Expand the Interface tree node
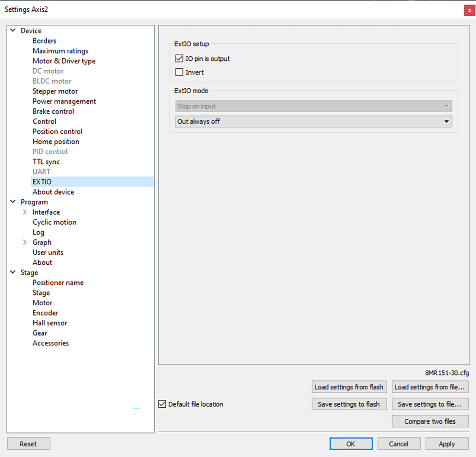This screenshot has width=476, height=457. [25, 212]
